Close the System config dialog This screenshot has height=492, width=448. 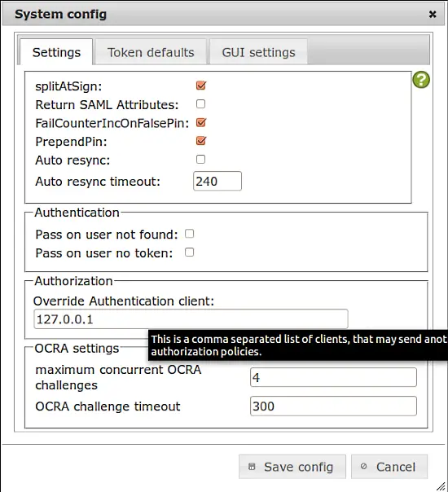[433, 14]
